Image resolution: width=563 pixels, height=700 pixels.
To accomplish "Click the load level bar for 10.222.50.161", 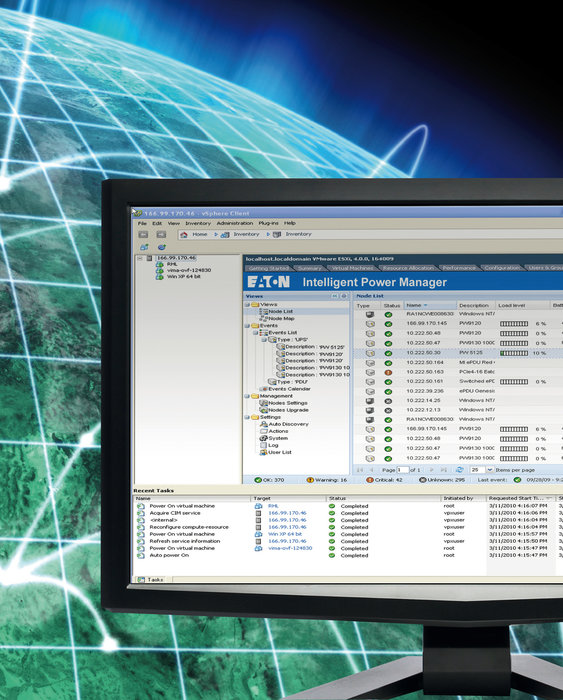I will 514,382.
